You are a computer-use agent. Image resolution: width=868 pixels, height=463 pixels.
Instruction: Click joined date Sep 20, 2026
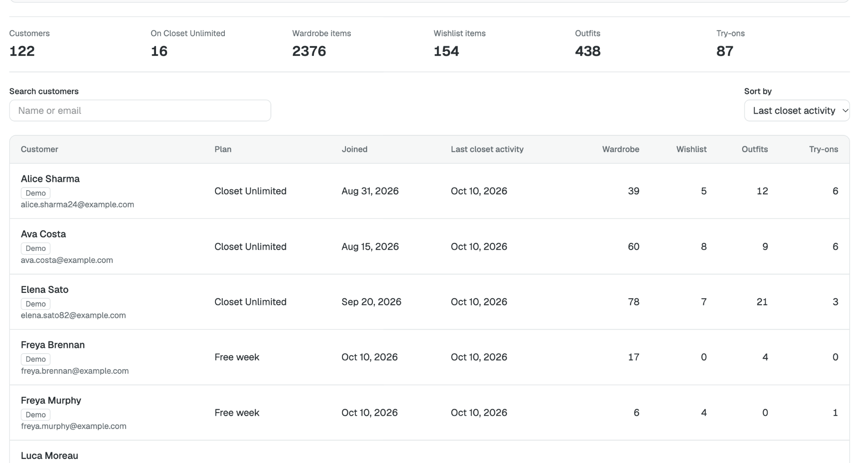(x=371, y=302)
